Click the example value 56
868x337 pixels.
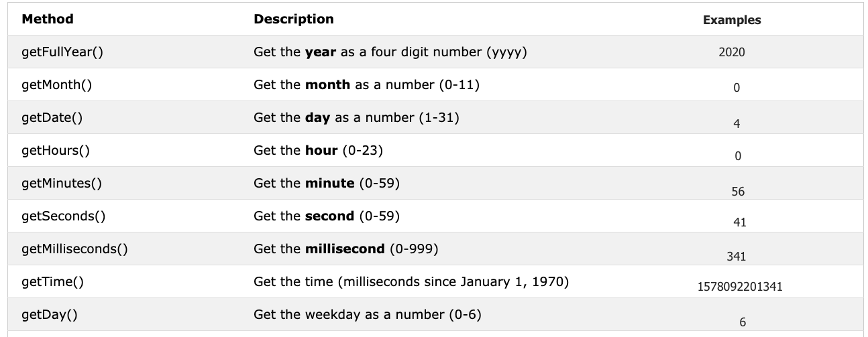(x=738, y=192)
